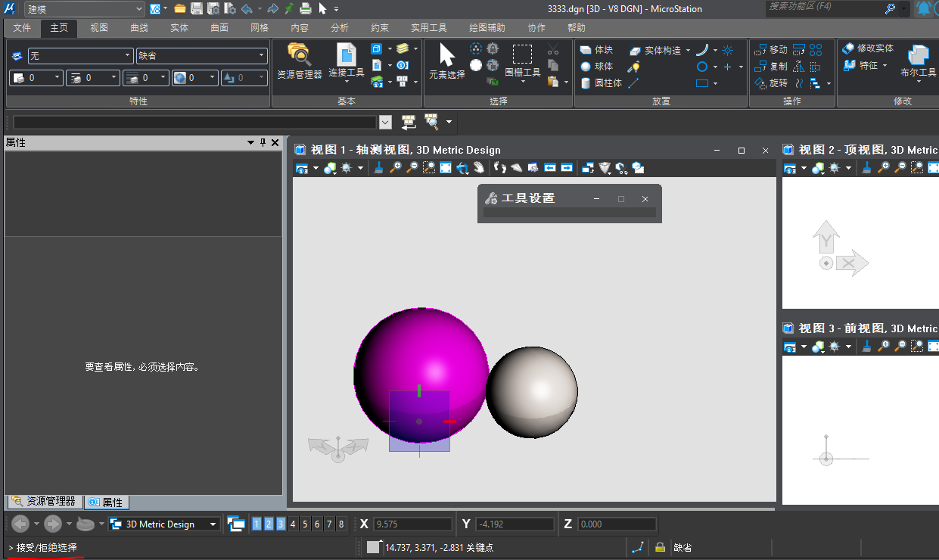Viewport: 939px width, 560px height.
Task: Pick the 圆柱体 cylinder tool
Action: (x=600, y=83)
